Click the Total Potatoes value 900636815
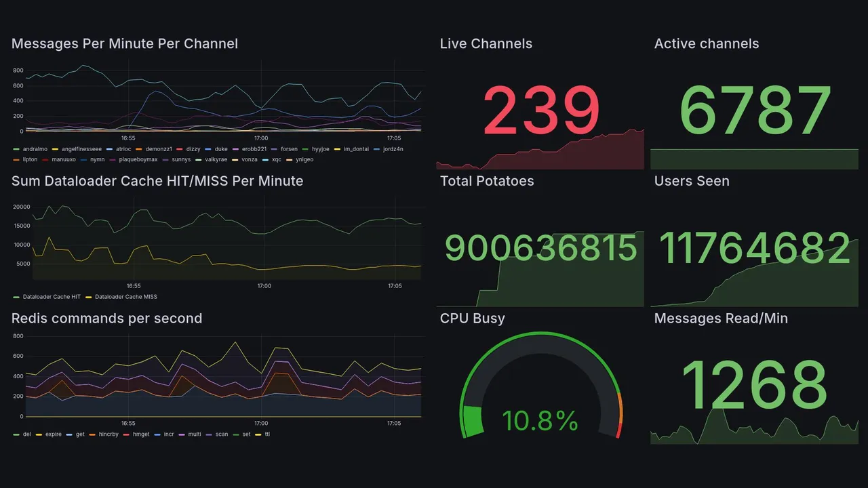This screenshot has width=868, height=488. 540,248
